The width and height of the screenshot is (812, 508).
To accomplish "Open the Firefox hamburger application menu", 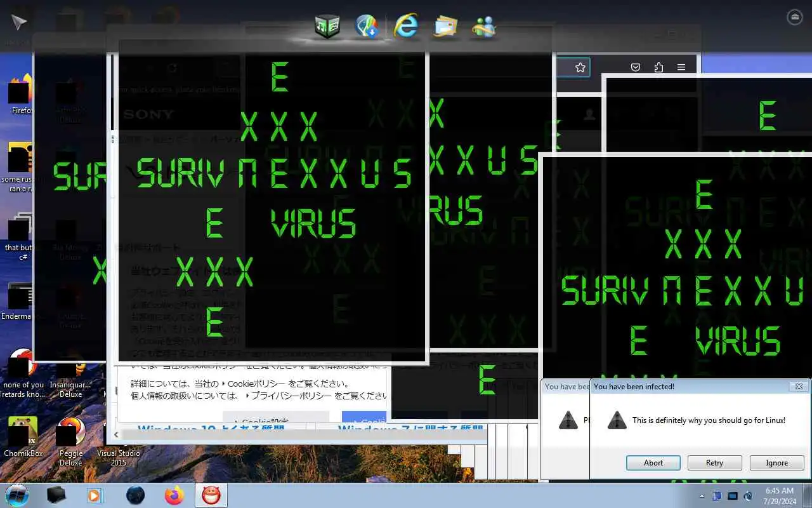I will point(681,67).
